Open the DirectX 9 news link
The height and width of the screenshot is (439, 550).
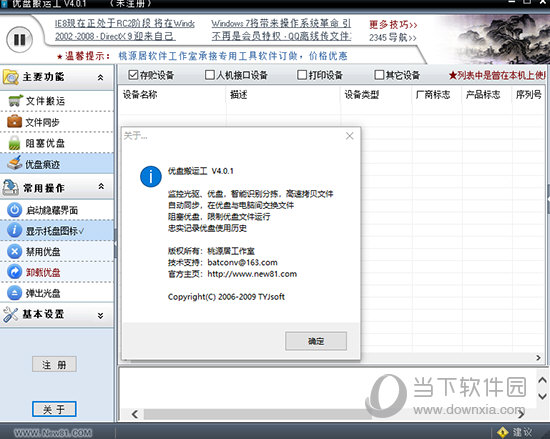(x=115, y=36)
